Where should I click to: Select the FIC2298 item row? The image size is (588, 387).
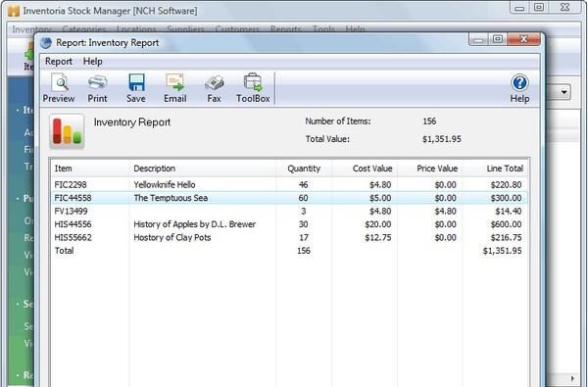tap(289, 184)
